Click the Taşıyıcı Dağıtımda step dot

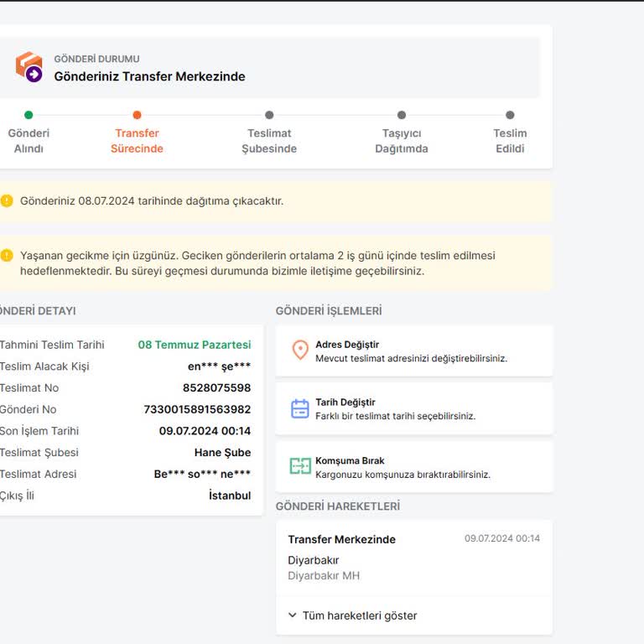click(401, 115)
